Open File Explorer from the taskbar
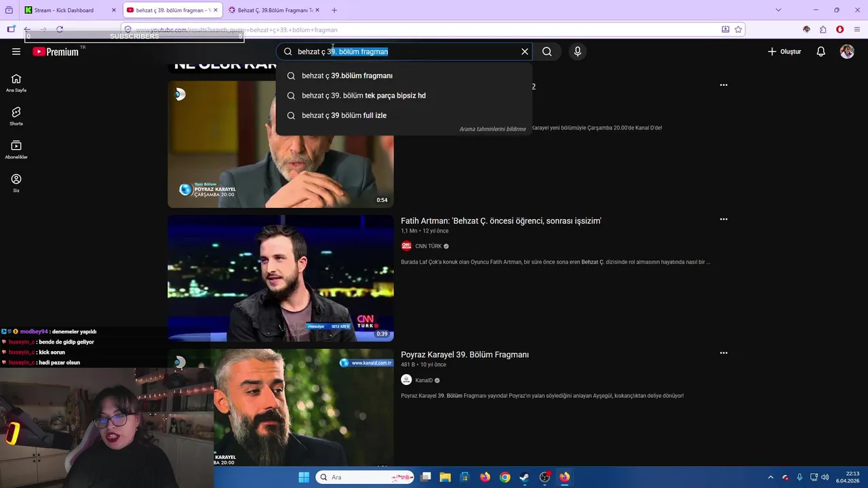Image resolution: width=868 pixels, height=488 pixels. coord(445,477)
